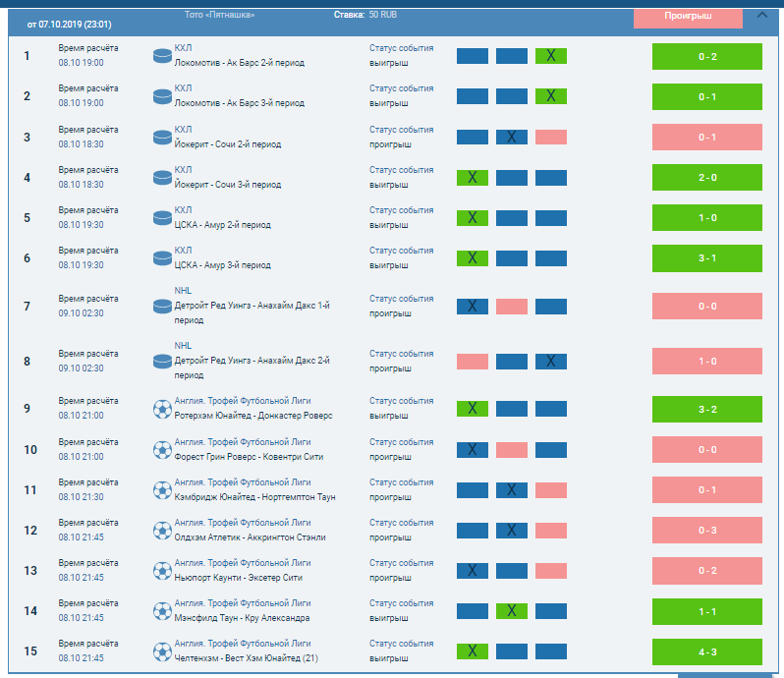
Task: Click soccer ball icon for Ротерхэм Юнайтед match
Action: pyautogui.click(x=162, y=409)
